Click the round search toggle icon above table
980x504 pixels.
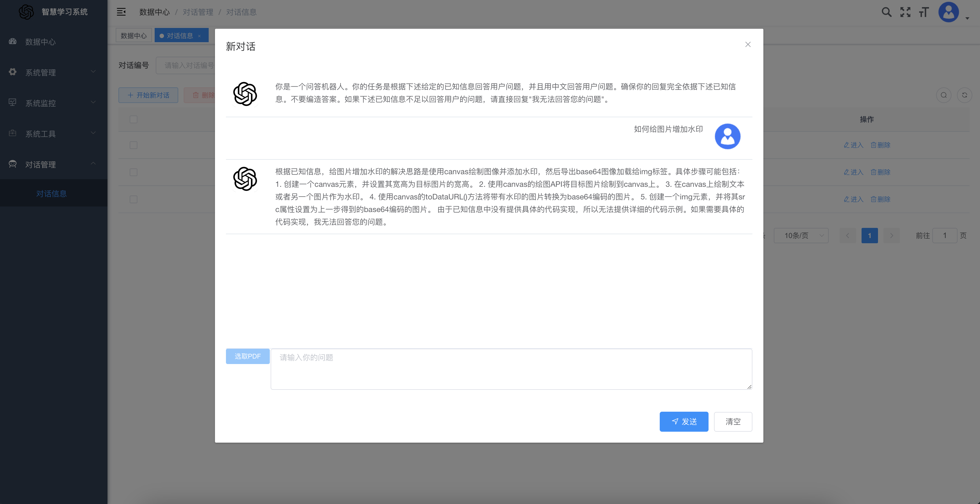tap(944, 95)
